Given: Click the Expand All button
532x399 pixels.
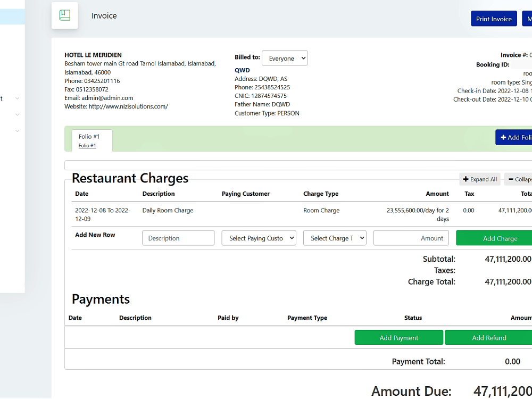Looking at the screenshot, I should (x=480, y=179).
